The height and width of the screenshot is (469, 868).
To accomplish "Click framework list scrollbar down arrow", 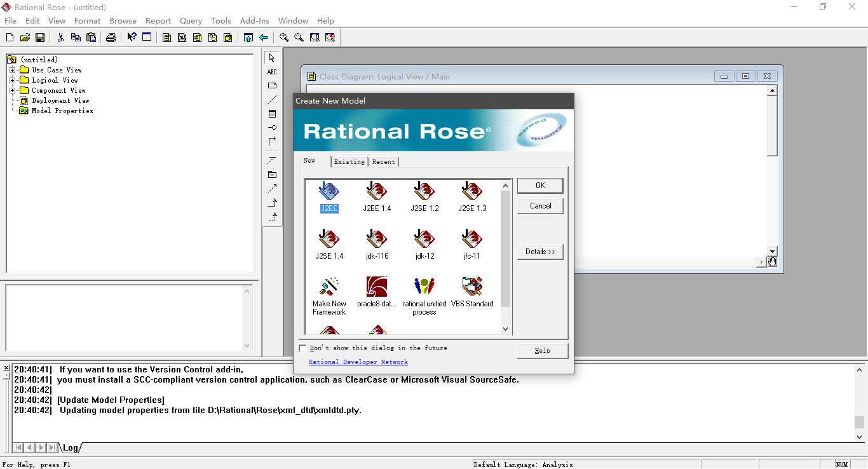I will point(506,329).
